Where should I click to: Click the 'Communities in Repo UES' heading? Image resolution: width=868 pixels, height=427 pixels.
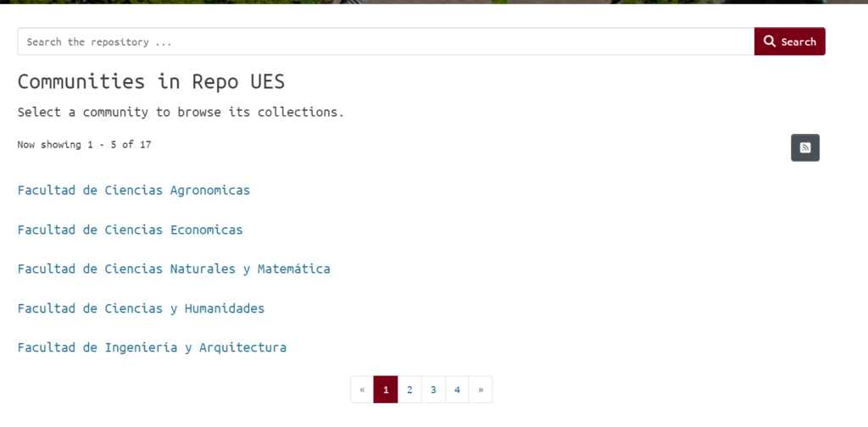click(x=151, y=82)
